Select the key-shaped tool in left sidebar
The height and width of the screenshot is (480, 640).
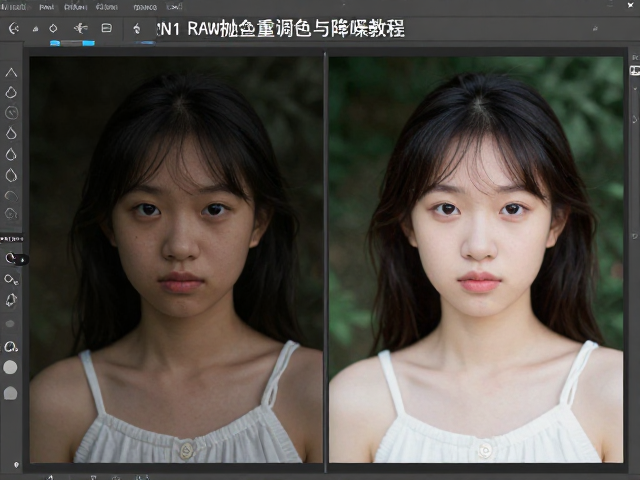click(11, 280)
